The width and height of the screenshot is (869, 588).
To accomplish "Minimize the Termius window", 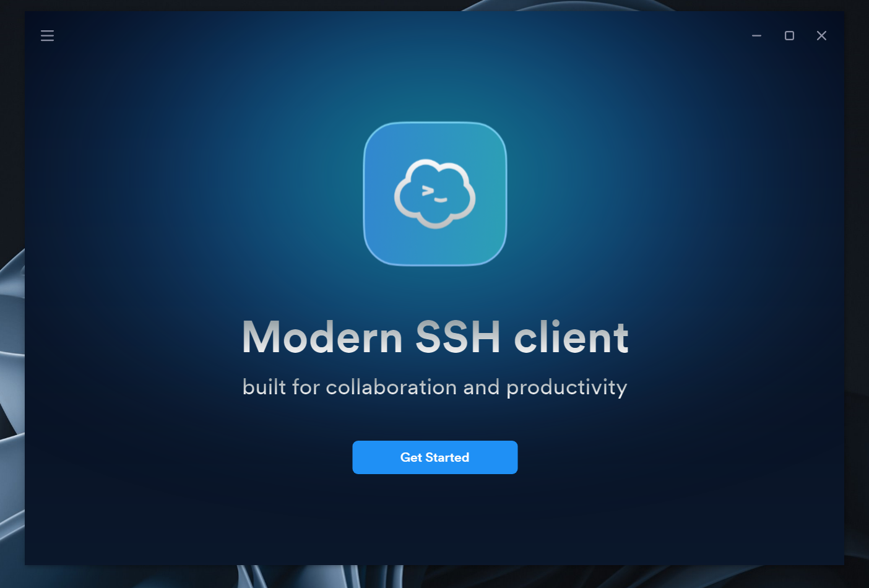I will 756,36.
